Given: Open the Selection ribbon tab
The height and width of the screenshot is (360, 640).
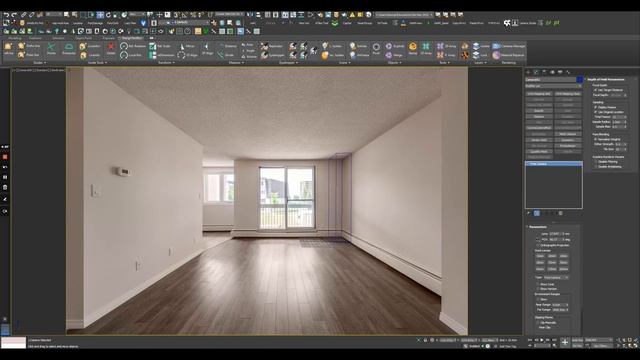Looking at the screenshot, I should [x=58, y=38].
